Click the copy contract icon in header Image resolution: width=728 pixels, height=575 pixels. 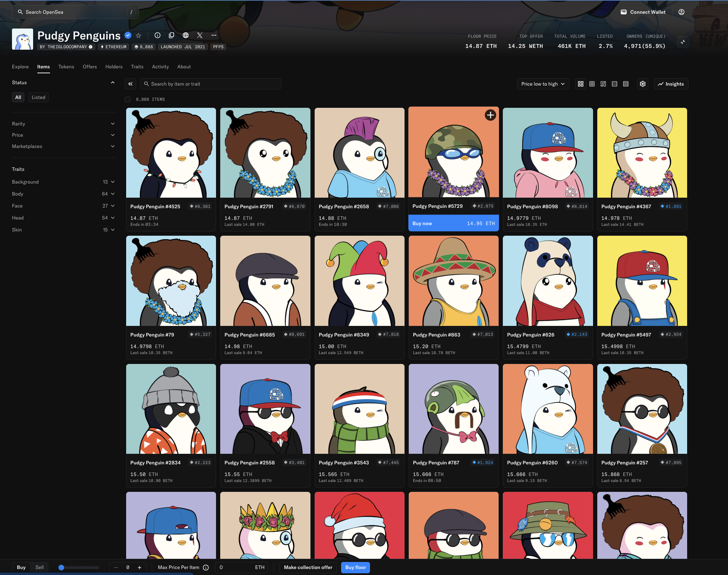point(172,35)
